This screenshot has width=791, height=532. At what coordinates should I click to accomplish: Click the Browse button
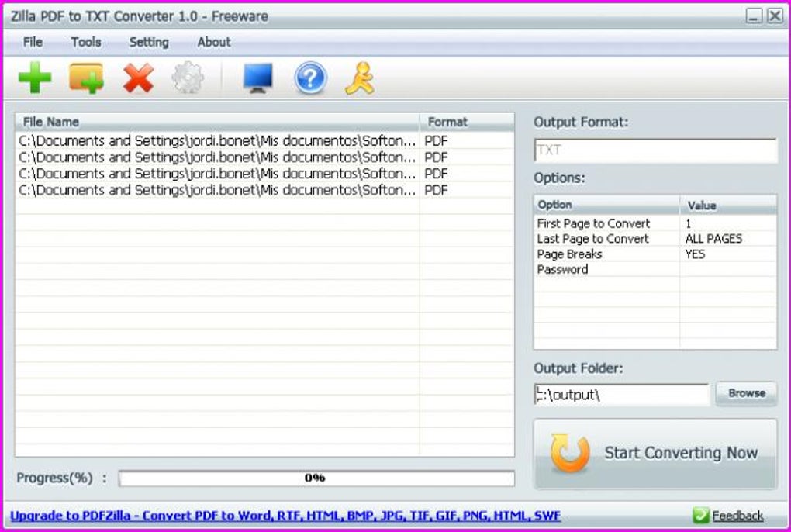point(747,393)
